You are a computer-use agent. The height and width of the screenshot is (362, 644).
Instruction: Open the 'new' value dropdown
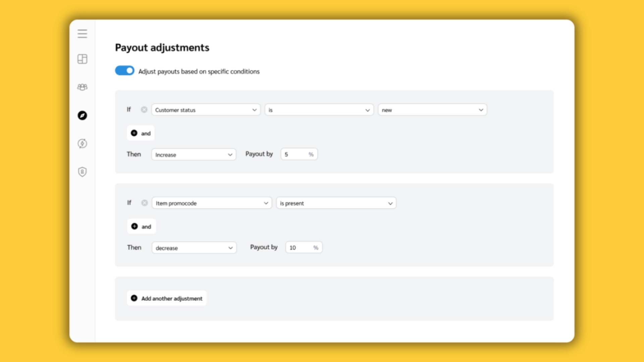432,110
